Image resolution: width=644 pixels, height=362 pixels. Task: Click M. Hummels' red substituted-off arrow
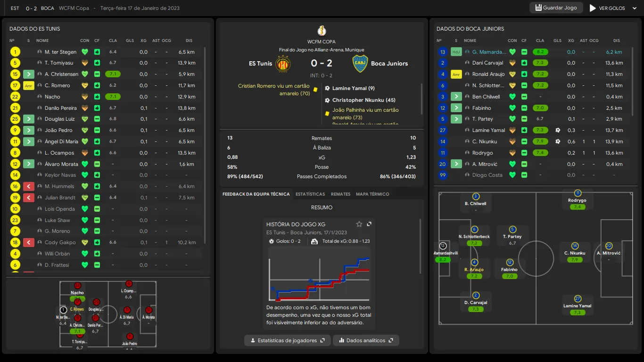[x=29, y=187]
